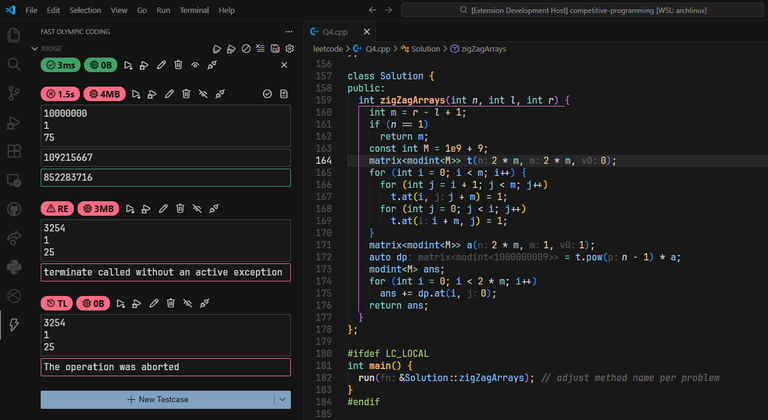Dismiss the 3ms testcase with X
The width and height of the screenshot is (768, 420).
coord(284,65)
